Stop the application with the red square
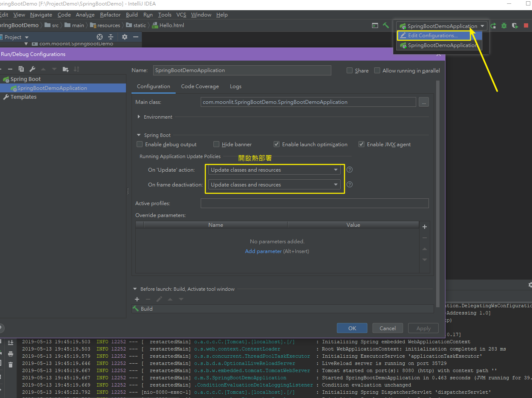 click(526, 26)
